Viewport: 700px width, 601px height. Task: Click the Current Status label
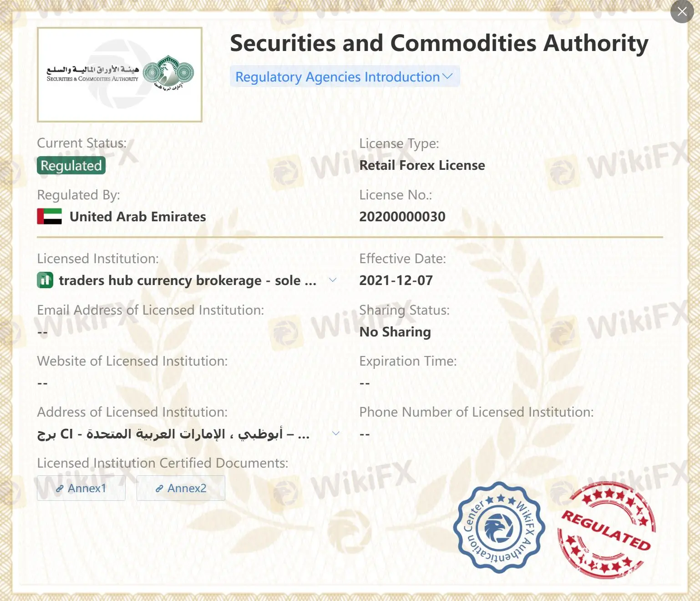tap(82, 143)
